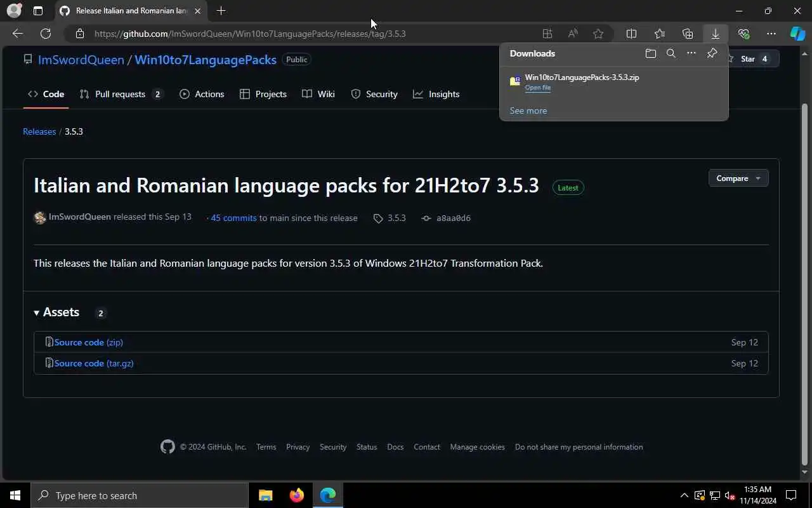Open the Wiki tab
The image size is (812, 508).
pos(318,94)
